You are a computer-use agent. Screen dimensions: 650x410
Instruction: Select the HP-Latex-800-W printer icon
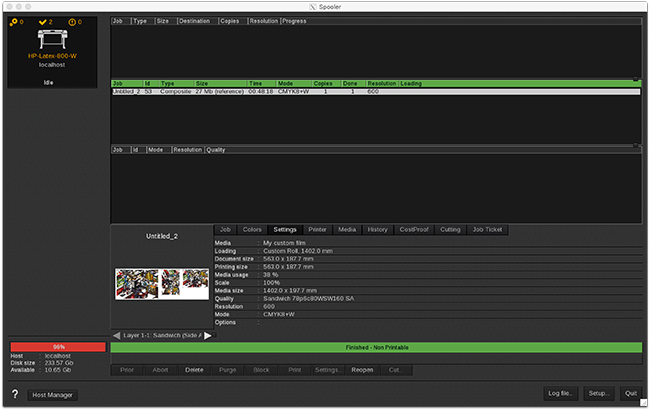[54, 37]
